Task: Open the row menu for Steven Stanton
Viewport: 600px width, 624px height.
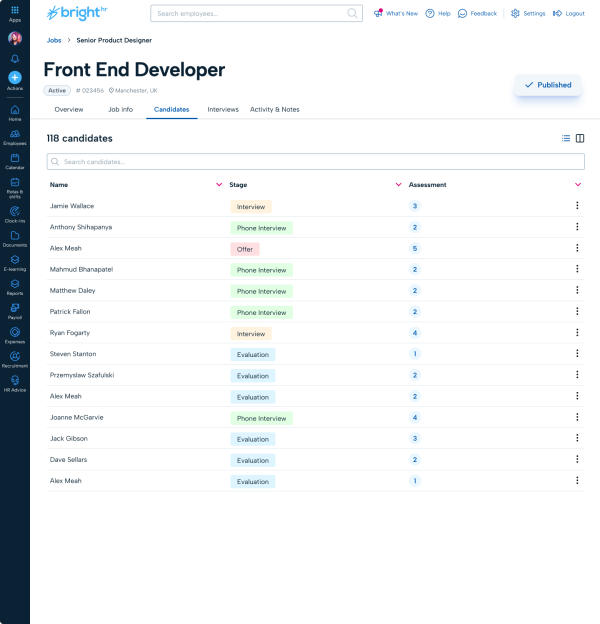Action: (577, 353)
